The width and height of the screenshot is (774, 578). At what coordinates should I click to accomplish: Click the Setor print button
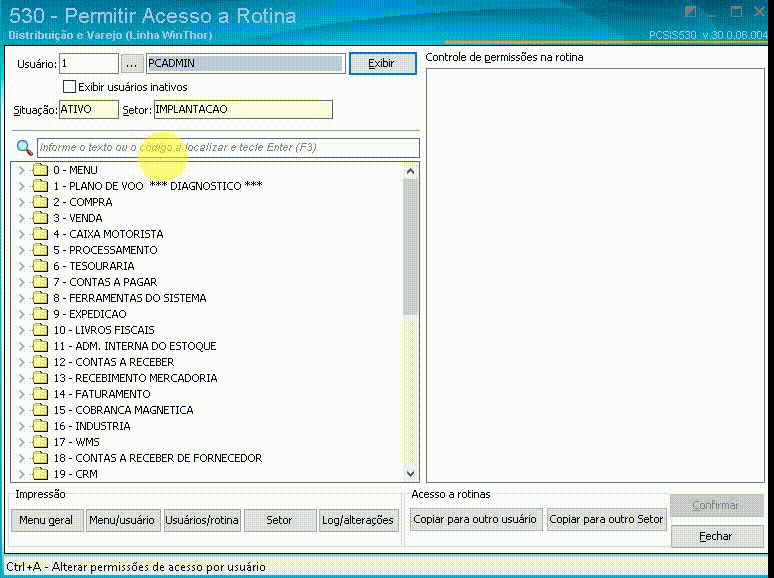coord(279,520)
